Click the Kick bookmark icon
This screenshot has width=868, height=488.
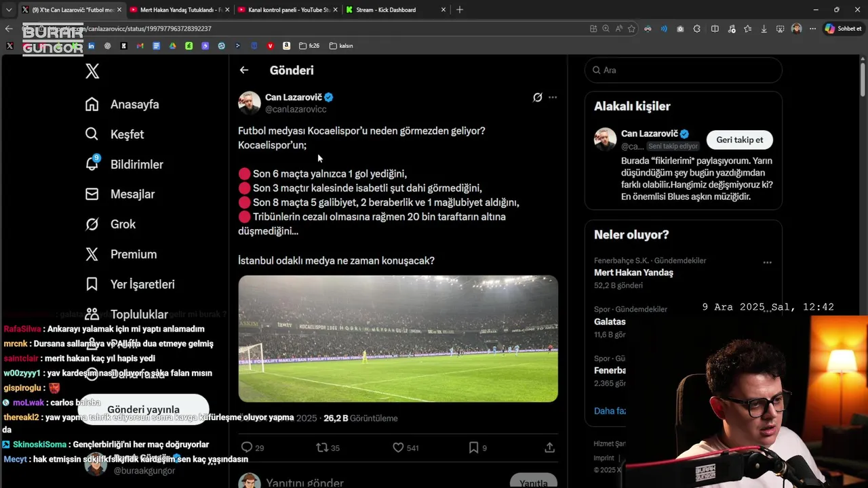[123, 46]
